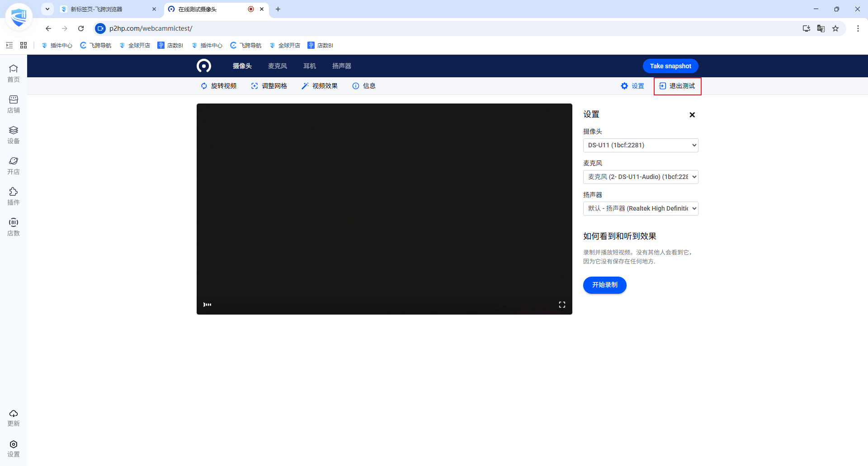Close the 新标签页-飞跨浏览器 tab
The width and height of the screenshot is (868, 466).
154,9
